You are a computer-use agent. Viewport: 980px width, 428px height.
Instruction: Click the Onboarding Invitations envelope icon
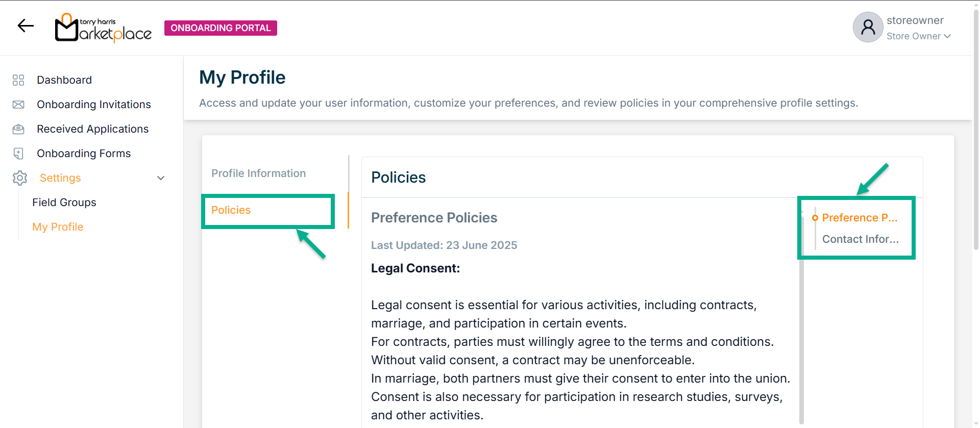point(18,105)
